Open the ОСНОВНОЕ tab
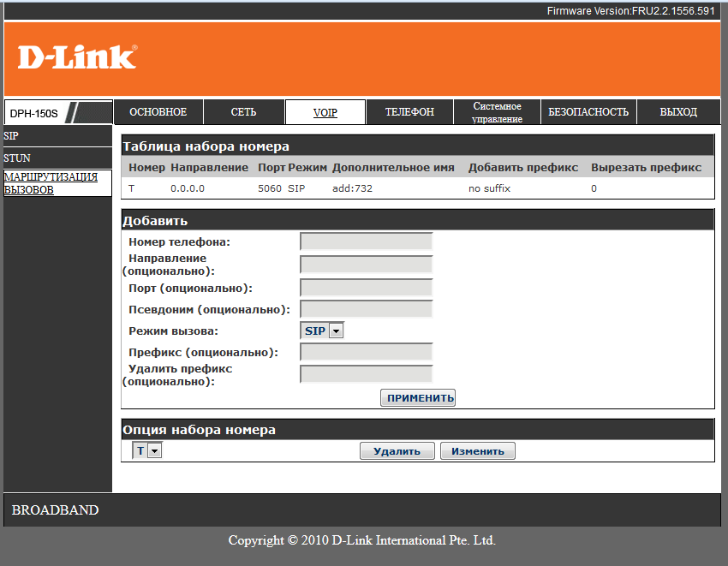728x566 pixels. (158, 112)
